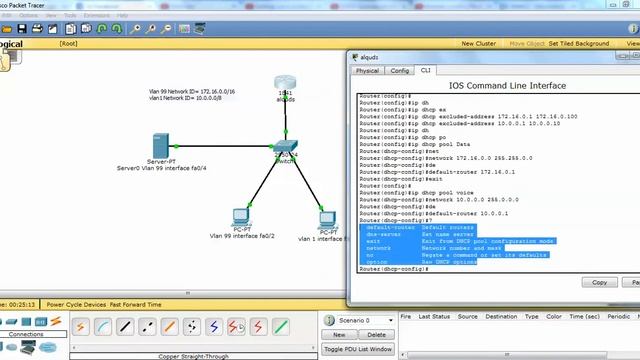The image size is (640, 360).
Task: Click the cable list left scroll arrow
Action: click(x=74, y=348)
